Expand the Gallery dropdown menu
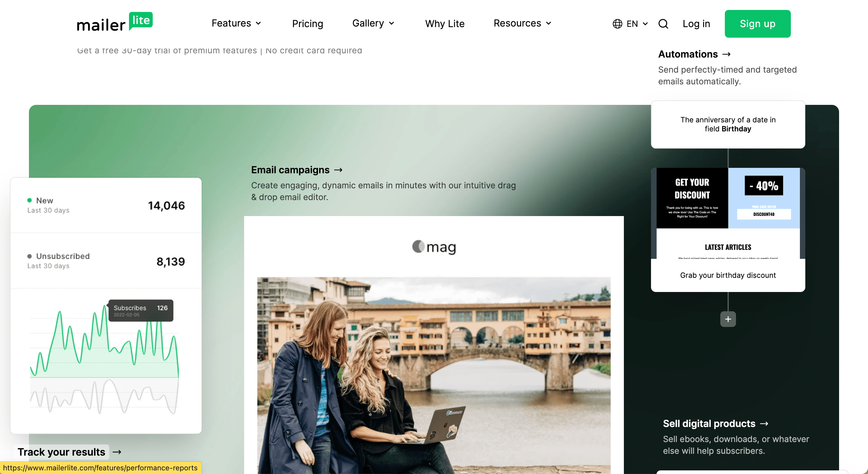The image size is (868, 474). 373,23
